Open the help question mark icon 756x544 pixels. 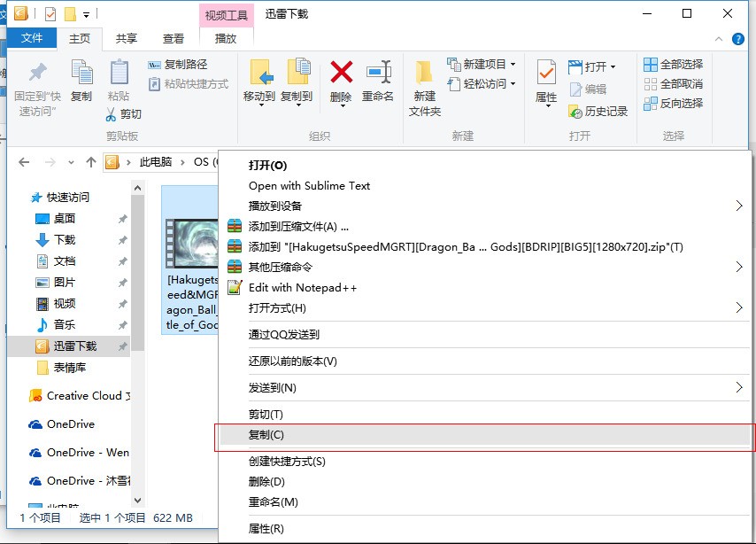(737, 39)
